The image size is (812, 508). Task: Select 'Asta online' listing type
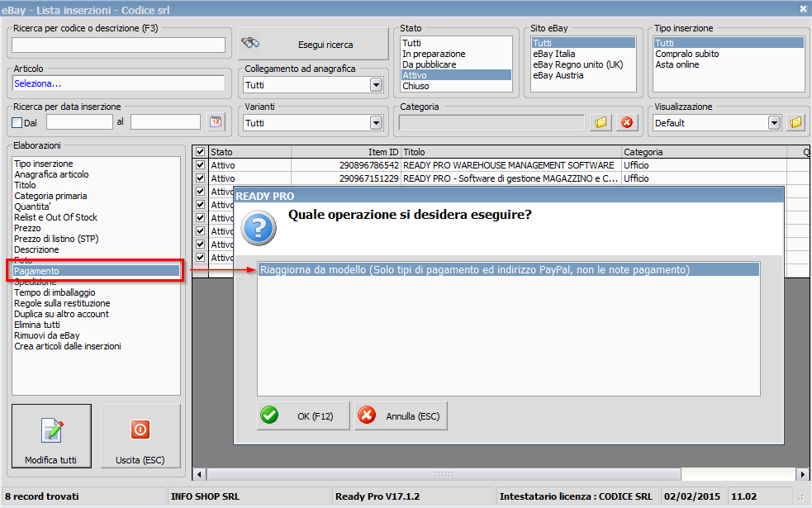coord(729,64)
